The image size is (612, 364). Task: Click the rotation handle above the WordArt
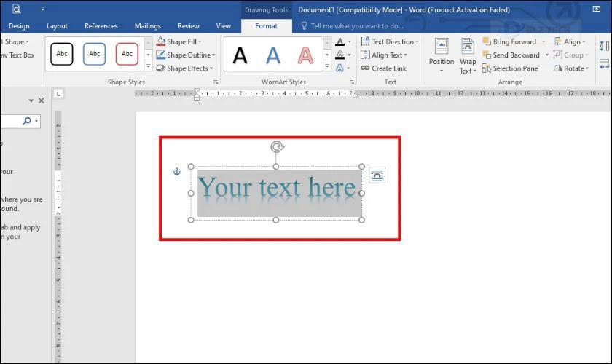pyautogui.click(x=277, y=147)
